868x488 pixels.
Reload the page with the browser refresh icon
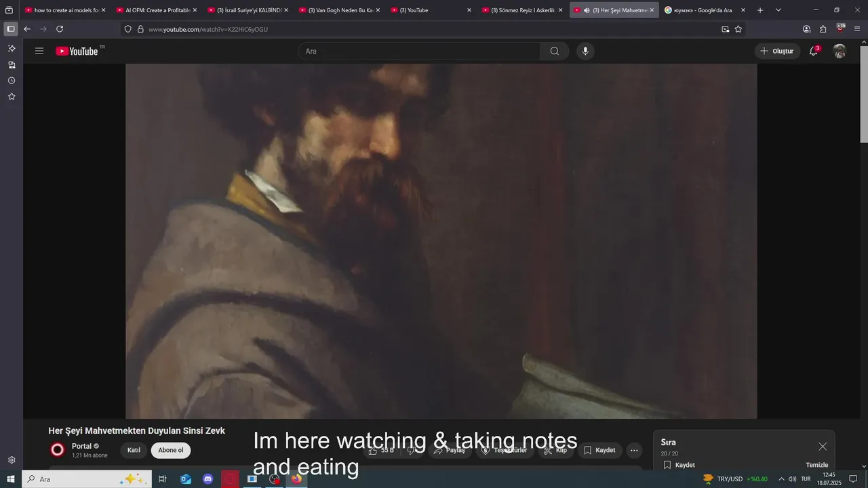click(x=60, y=29)
